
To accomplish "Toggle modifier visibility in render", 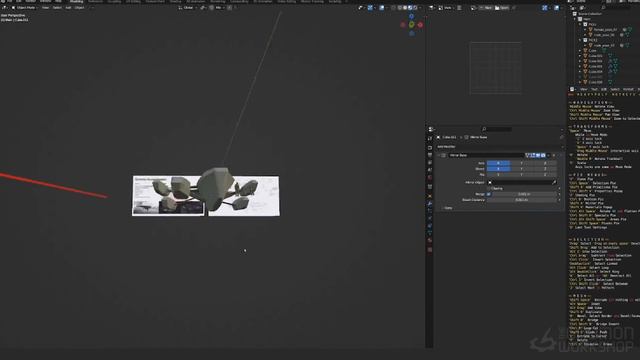I will click(543, 156).
